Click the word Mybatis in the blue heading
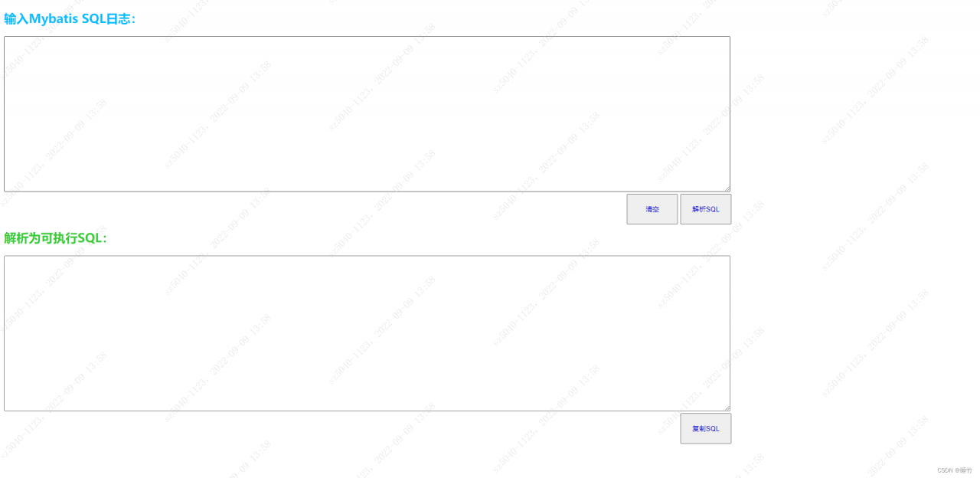 54,19
